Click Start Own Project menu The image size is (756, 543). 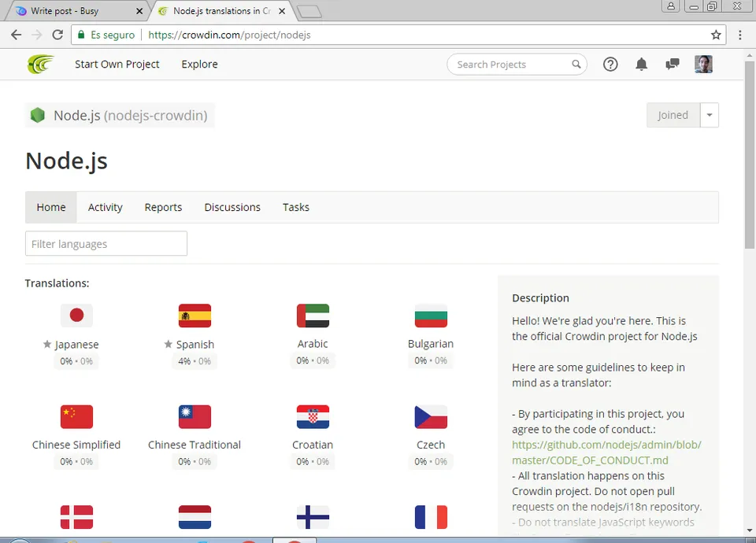117,64
